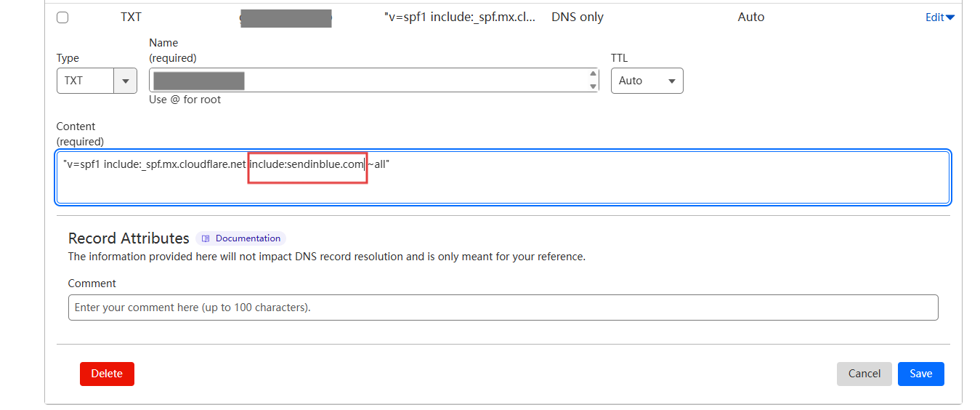Open the Type dropdown showing TXT
This screenshot has width=980, height=410.
coord(97,81)
